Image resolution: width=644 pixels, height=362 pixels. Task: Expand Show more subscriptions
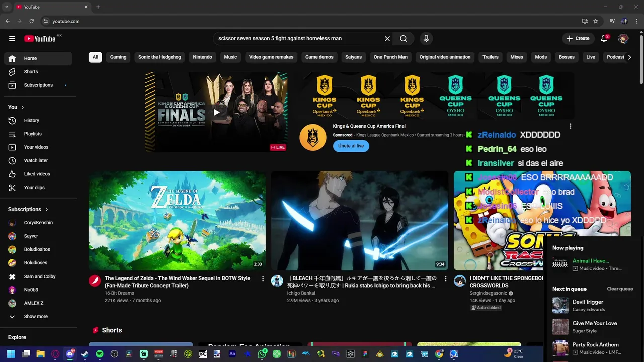38,317
